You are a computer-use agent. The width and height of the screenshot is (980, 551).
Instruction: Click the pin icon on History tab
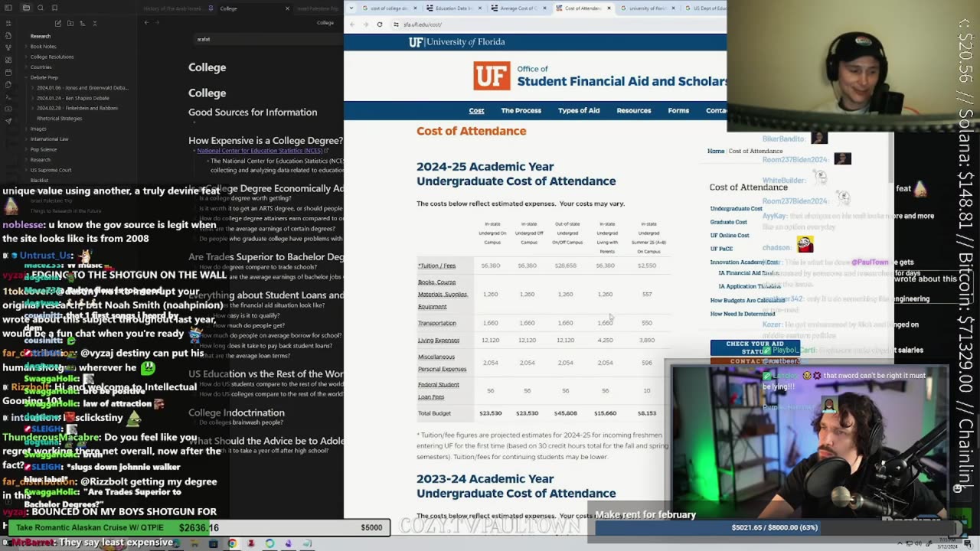pos(211,8)
